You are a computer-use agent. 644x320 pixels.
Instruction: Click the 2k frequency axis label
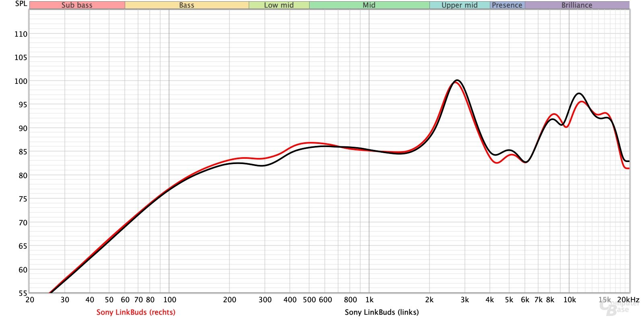pyautogui.click(x=429, y=300)
